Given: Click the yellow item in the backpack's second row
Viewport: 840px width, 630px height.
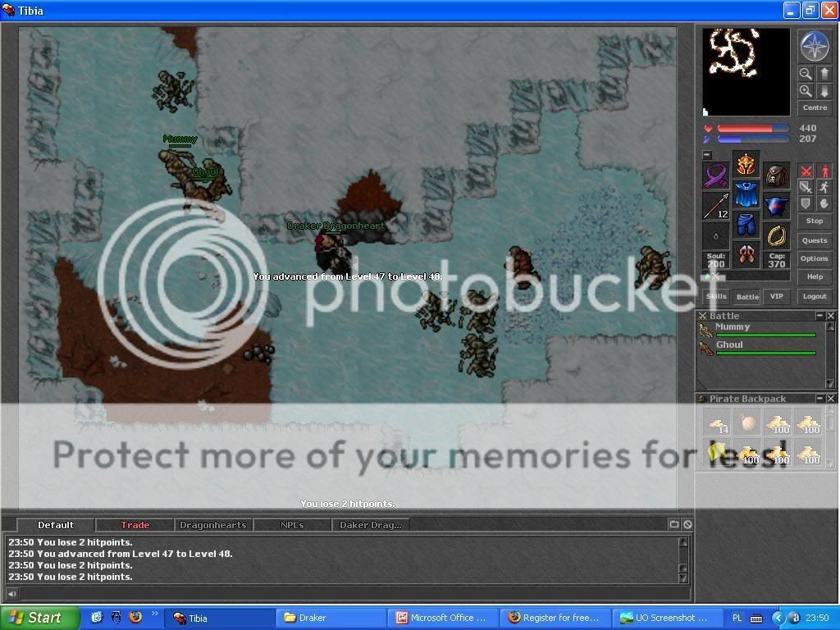Looking at the screenshot, I should pos(717,453).
